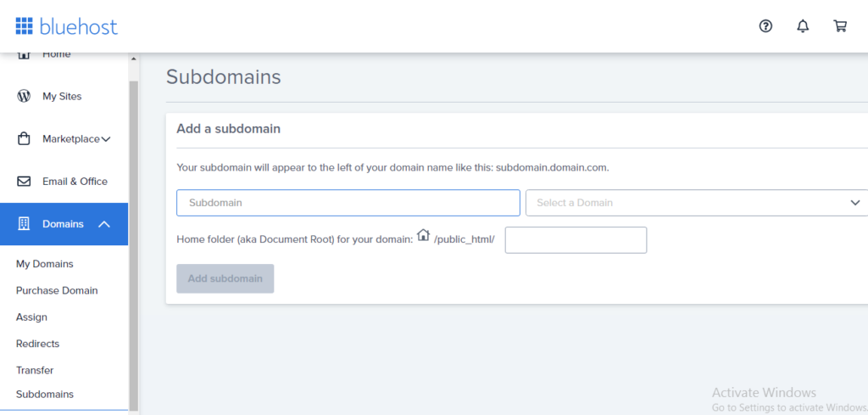This screenshot has width=868, height=415.
Task: Select the Domains sidebar item
Action: [64, 224]
